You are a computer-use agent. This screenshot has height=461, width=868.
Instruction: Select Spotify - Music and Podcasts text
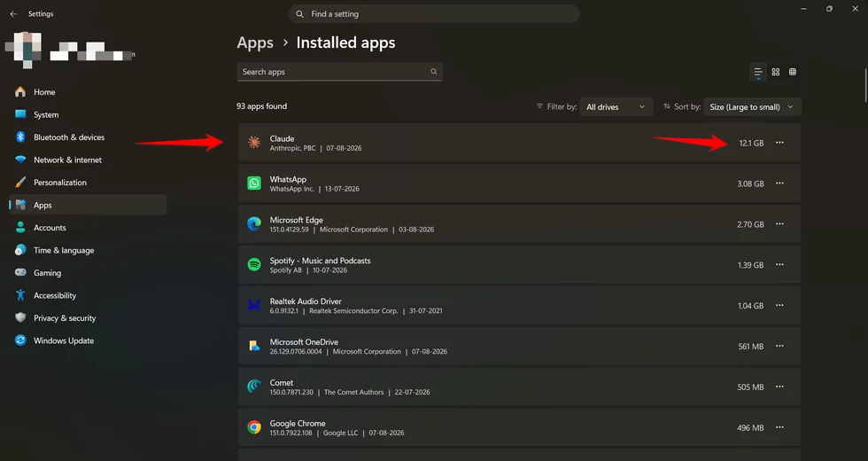[x=320, y=261]
